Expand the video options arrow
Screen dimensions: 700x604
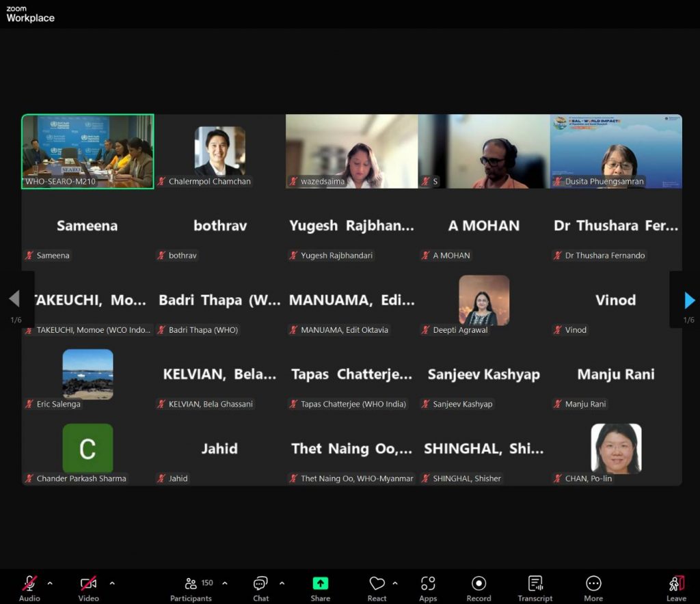(112, 584)
